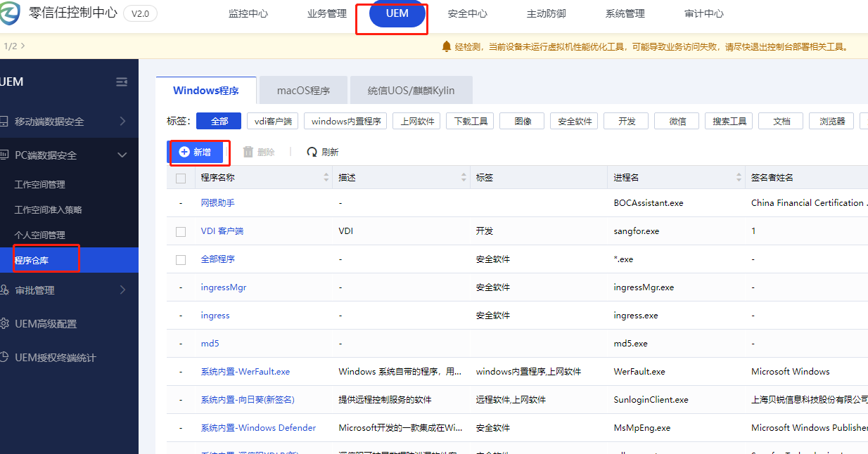
Task: Click the bell warning notification icon
Action: (x=446, y=46)
